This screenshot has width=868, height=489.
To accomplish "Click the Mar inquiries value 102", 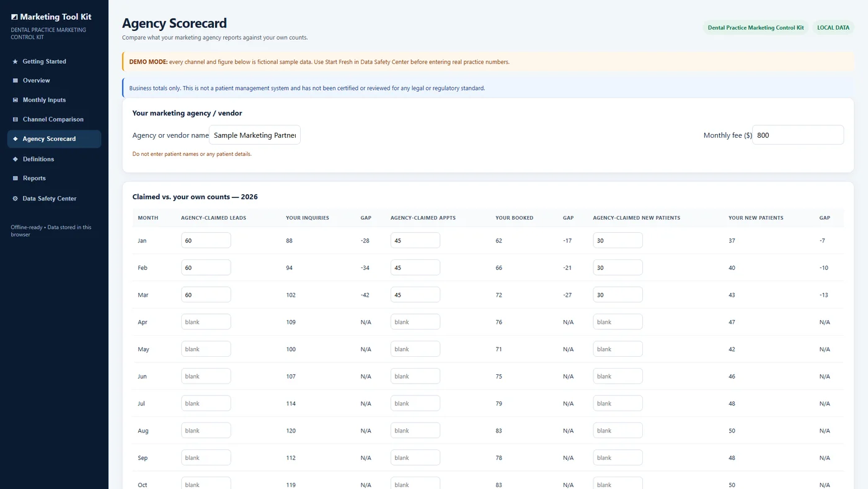I will (x=291, y=295).
